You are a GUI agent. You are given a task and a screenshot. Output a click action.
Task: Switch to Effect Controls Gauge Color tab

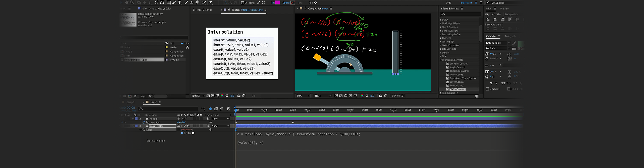coord(157,8)
